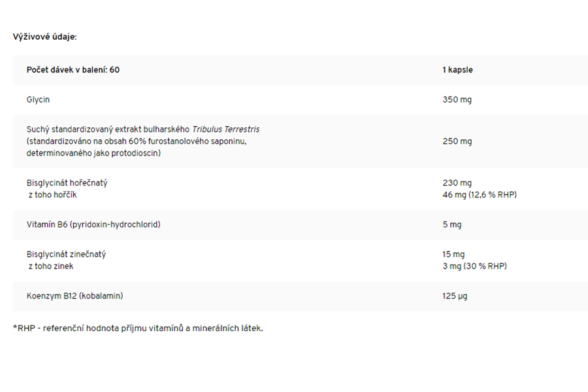588x392 pixels.
Task: Click the '15 mg' value
Action: tap(453, 254)
